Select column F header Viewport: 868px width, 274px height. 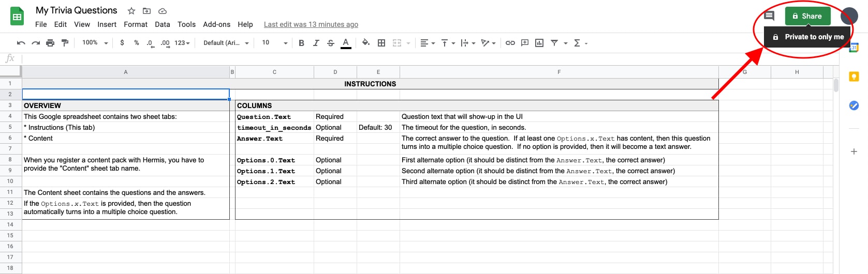point(559,72)
